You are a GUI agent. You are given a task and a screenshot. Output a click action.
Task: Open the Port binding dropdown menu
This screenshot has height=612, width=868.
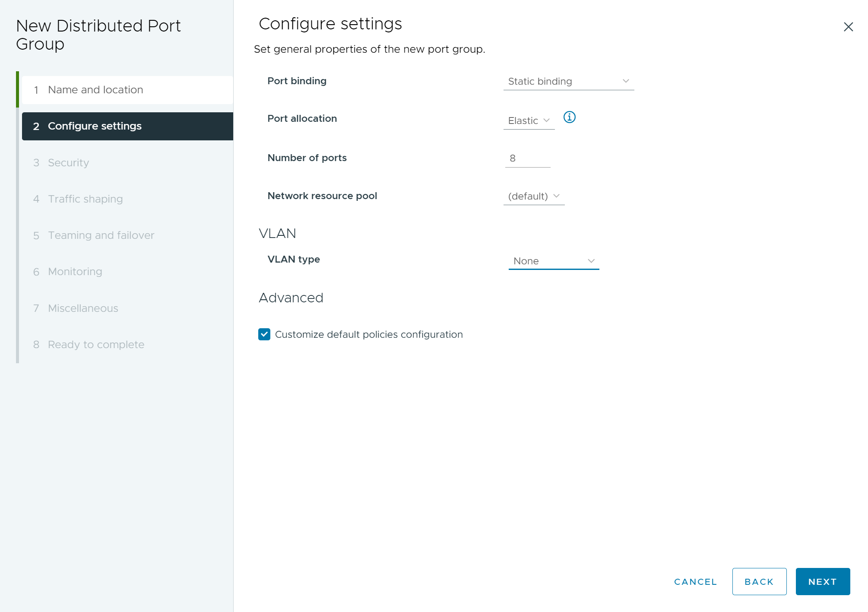[x=567, y=81]
